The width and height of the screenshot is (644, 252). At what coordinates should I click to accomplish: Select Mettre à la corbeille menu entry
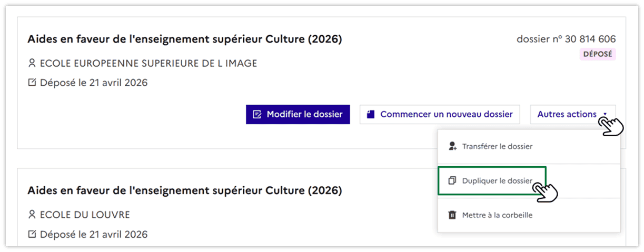point(497,215)
